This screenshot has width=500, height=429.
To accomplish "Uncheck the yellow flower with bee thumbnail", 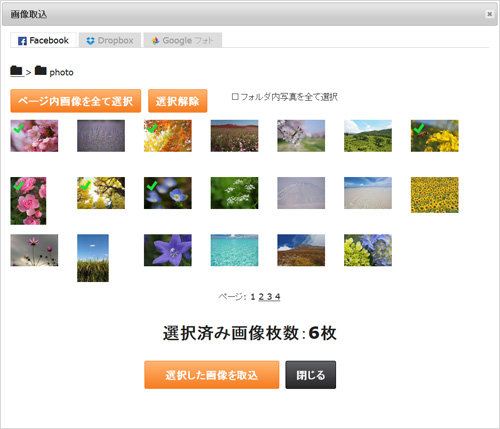I will pyautogui.click(x=435, y=136).
